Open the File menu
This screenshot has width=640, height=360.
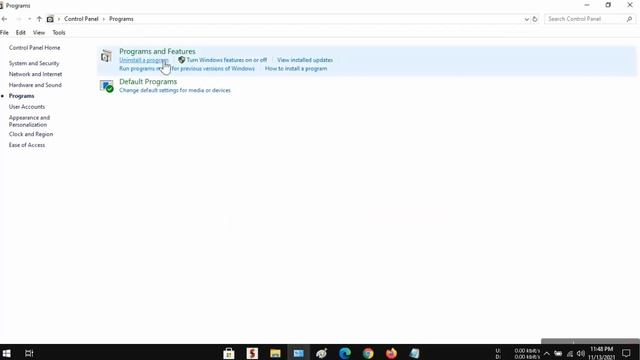(x=4, y=32)
